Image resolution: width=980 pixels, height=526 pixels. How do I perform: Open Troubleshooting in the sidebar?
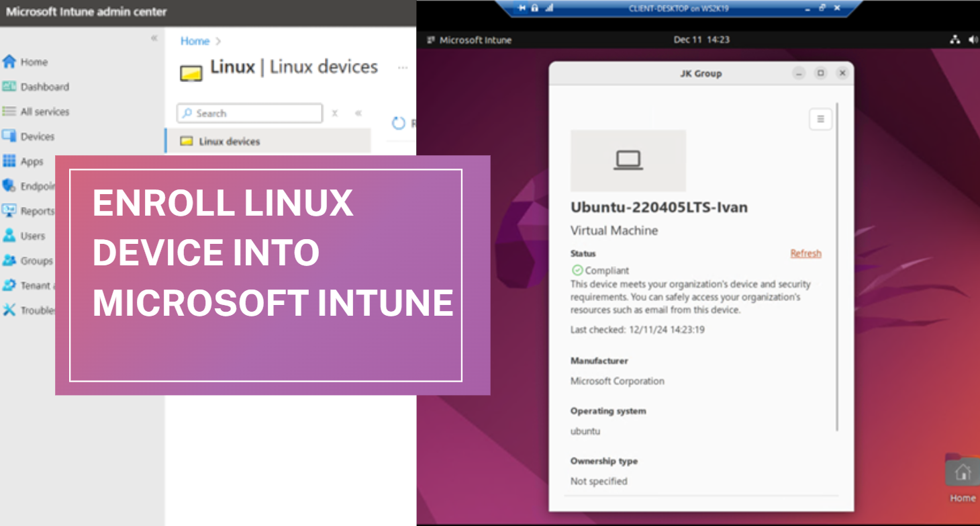[x=28, y=310]
